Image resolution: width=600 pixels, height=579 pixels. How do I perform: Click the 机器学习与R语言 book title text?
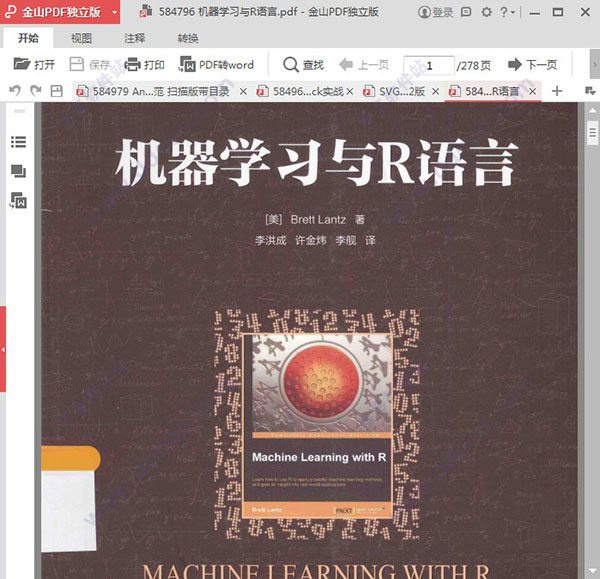pos(316,162)
